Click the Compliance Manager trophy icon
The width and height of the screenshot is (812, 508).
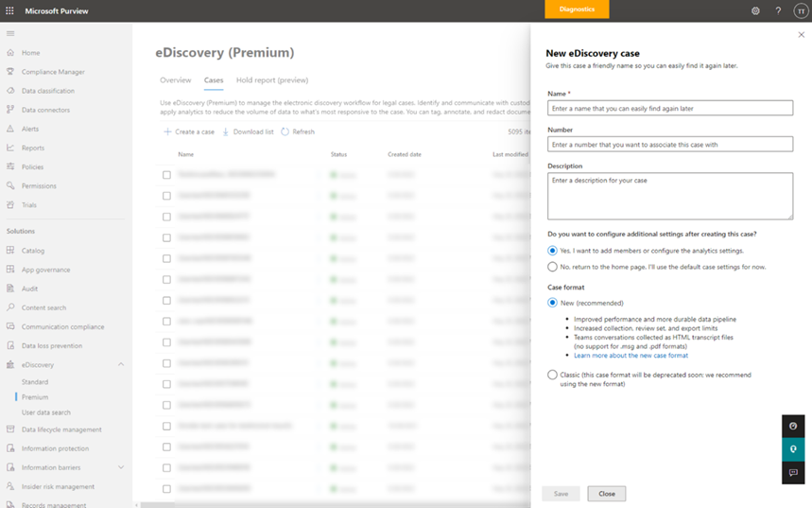10,72
